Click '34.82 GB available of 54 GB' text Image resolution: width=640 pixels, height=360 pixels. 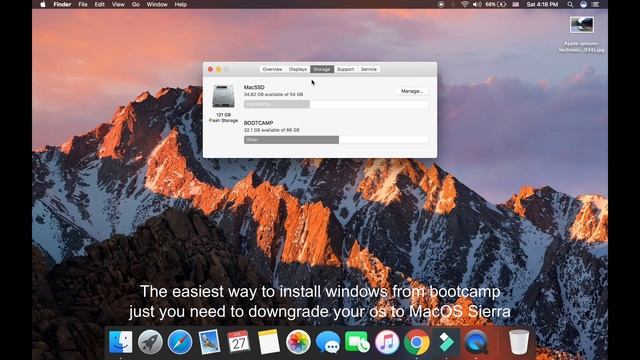(x=273, y=94)
